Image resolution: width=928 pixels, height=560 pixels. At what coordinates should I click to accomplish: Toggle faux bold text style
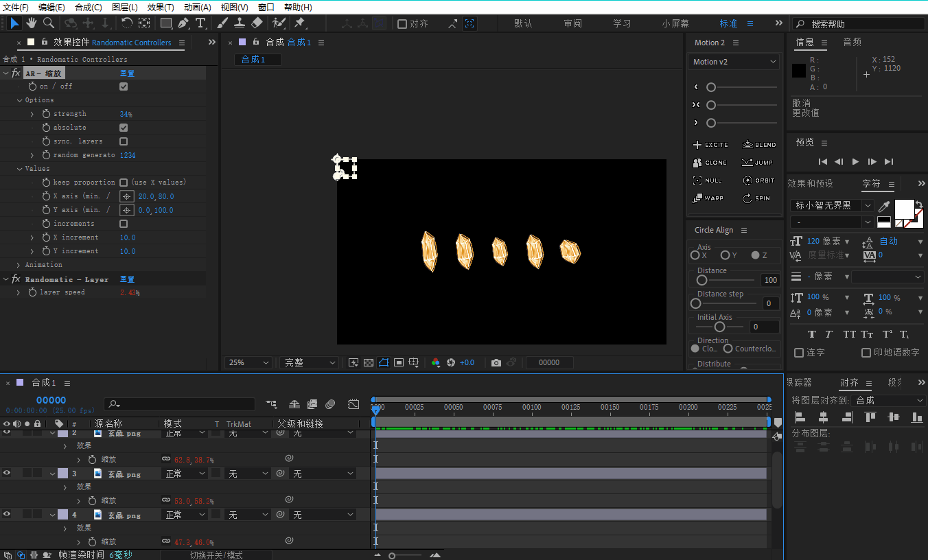812,334
